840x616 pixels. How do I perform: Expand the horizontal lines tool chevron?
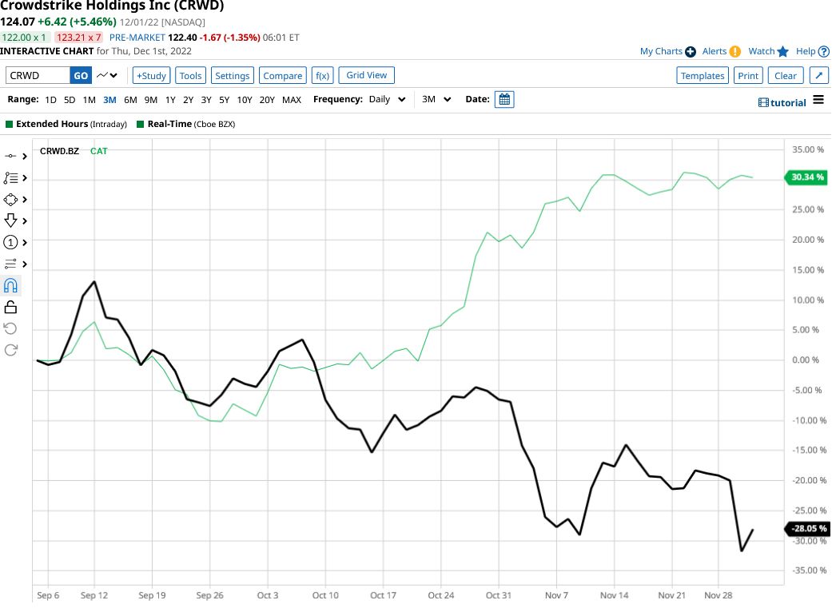(x=25, y=264)
